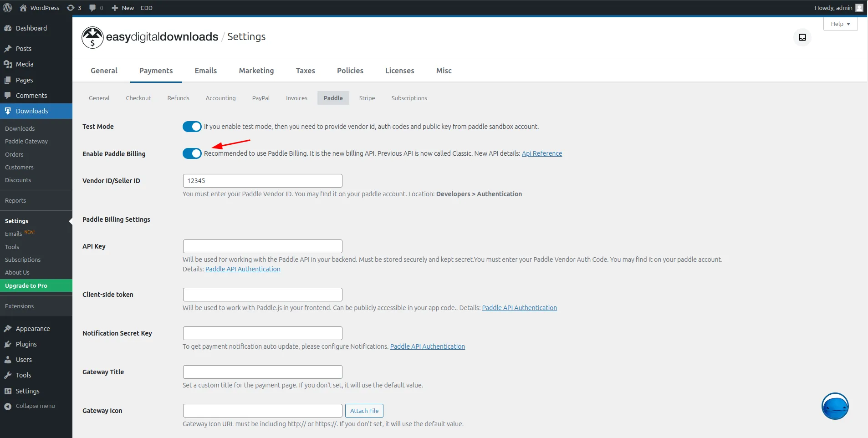Click the Posts pin icon

[x=8, y=48]
